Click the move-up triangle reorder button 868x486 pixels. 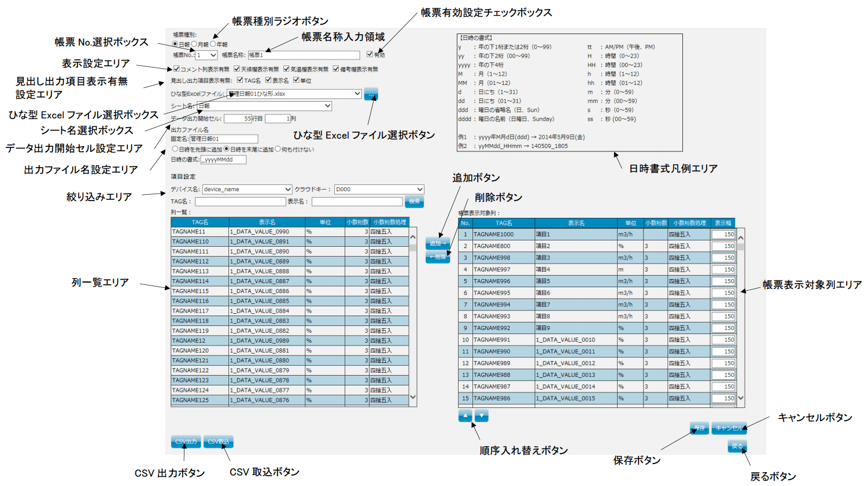pos(465,415)
